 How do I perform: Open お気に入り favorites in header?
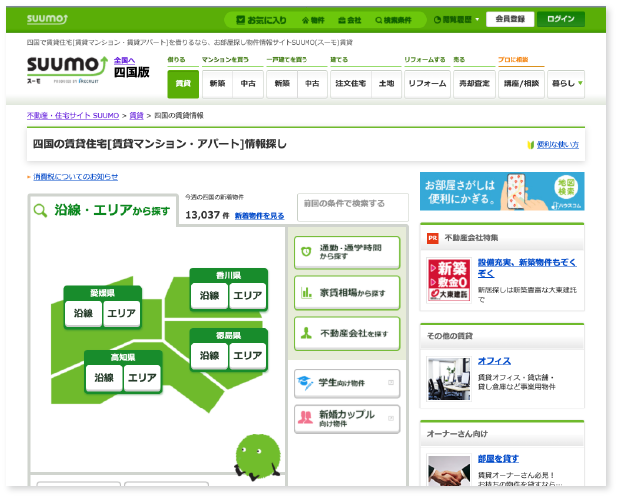click(x=261, y=20)
